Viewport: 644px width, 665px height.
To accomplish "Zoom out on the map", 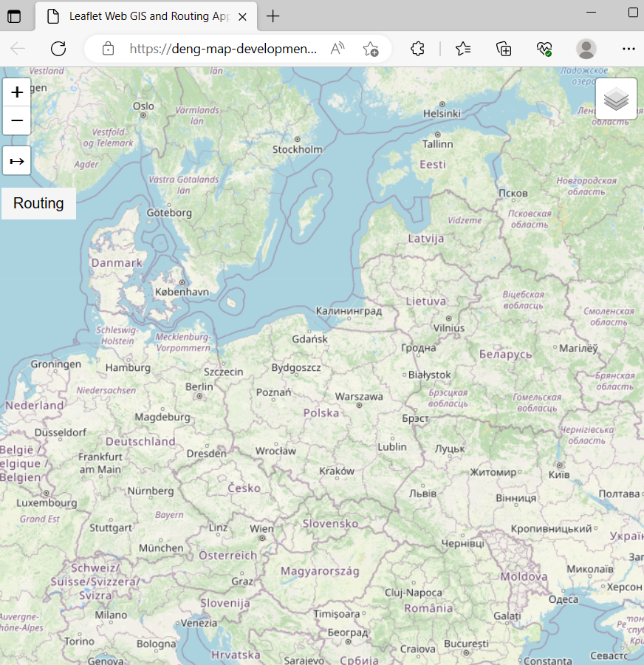I will click(16, 120).
